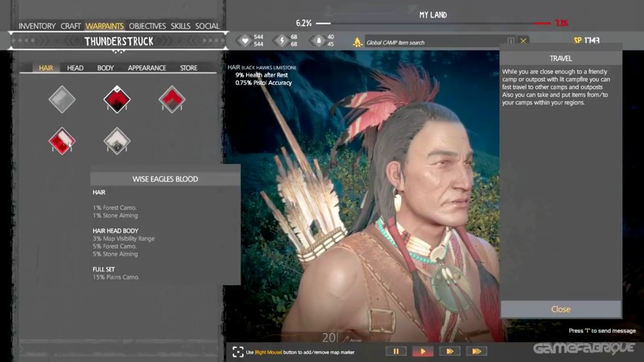Open the Appearance sub-tab
This screenshot has width=644, height=362.
pos(147,68)
